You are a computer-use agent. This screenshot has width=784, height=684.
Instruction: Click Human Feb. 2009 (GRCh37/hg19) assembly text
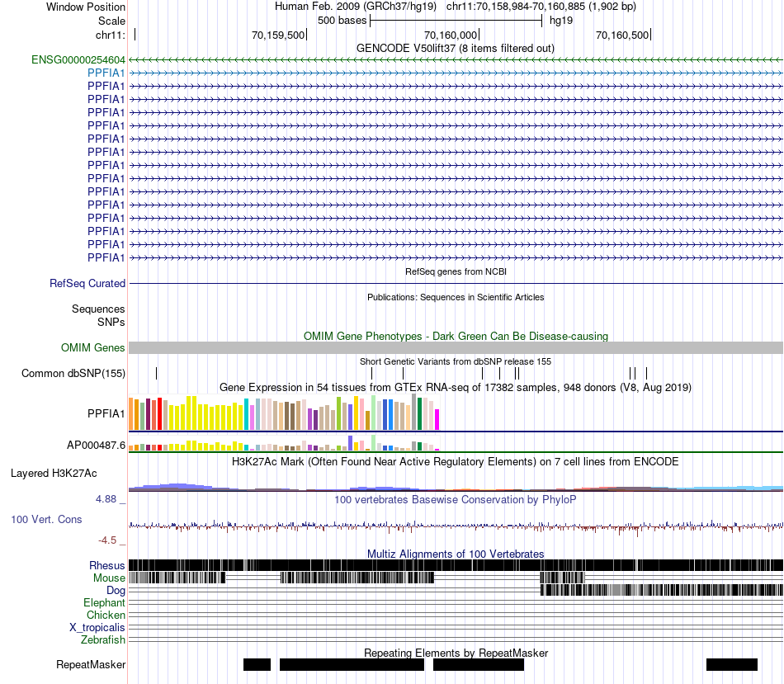coord(356,7)
